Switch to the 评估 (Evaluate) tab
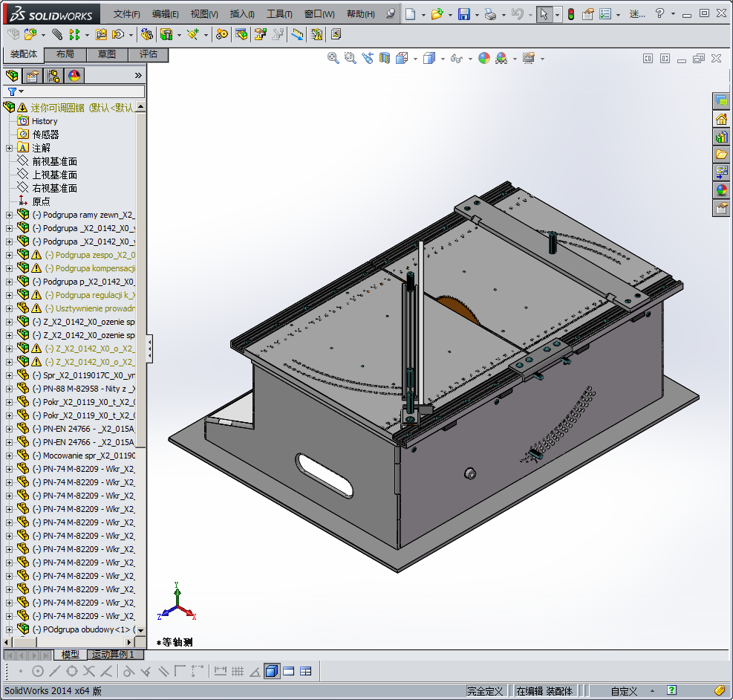 tap(148, 54)
